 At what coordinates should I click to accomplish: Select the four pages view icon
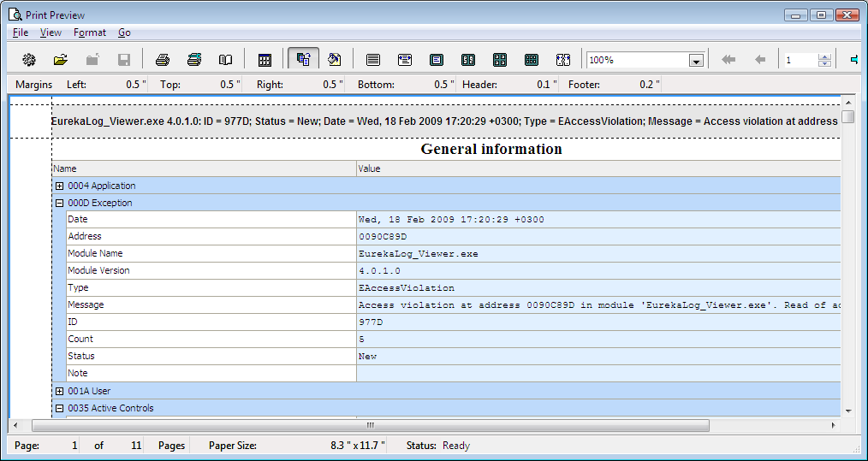pyautogui.click(x=500, y=60)
